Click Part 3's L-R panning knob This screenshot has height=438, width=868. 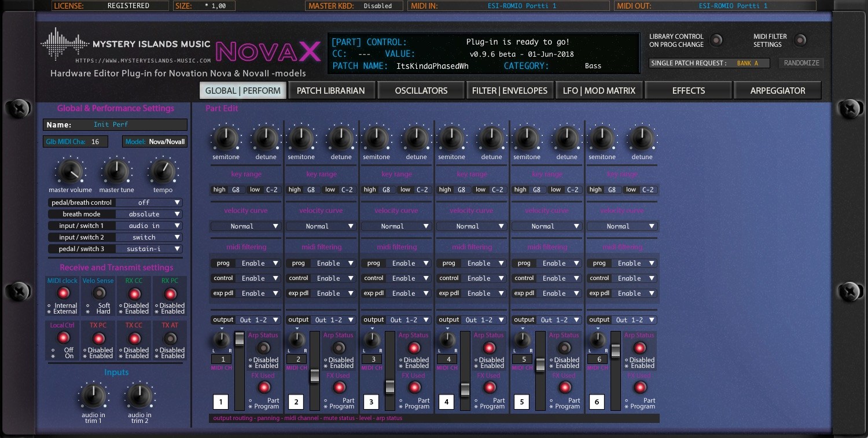372,340
